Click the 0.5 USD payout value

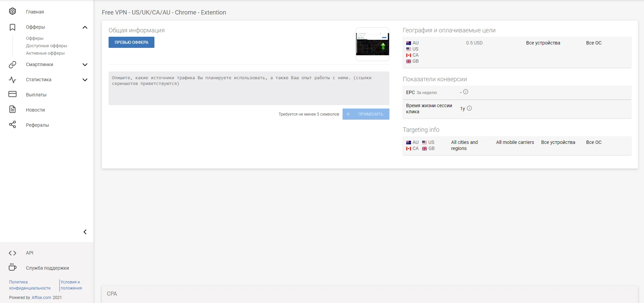coord(474,43)
